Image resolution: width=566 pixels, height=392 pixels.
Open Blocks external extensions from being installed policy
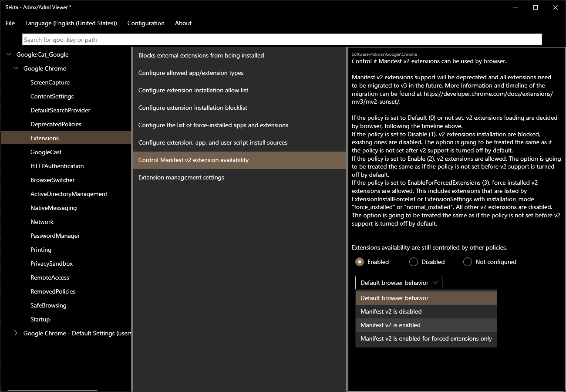coord(239,55)
